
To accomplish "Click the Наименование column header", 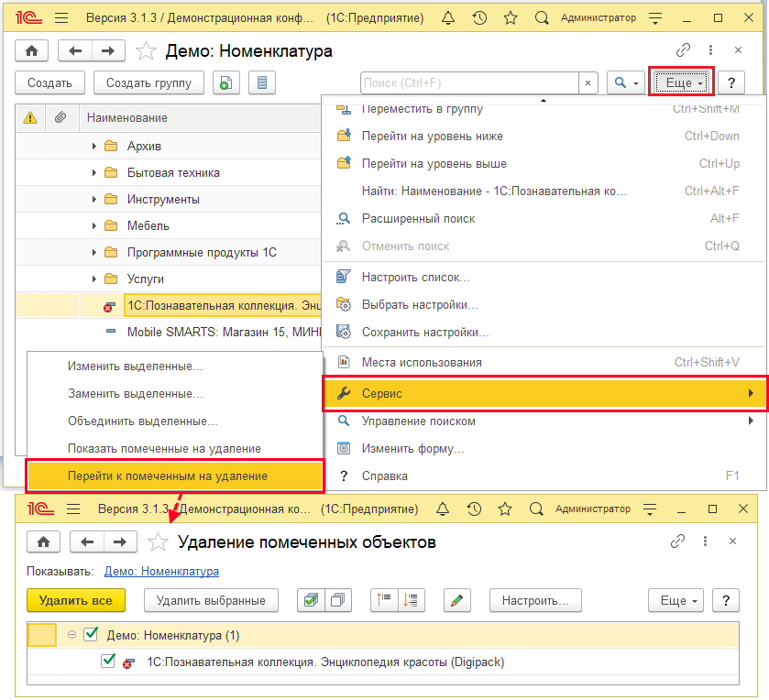I will click(200, 117).
